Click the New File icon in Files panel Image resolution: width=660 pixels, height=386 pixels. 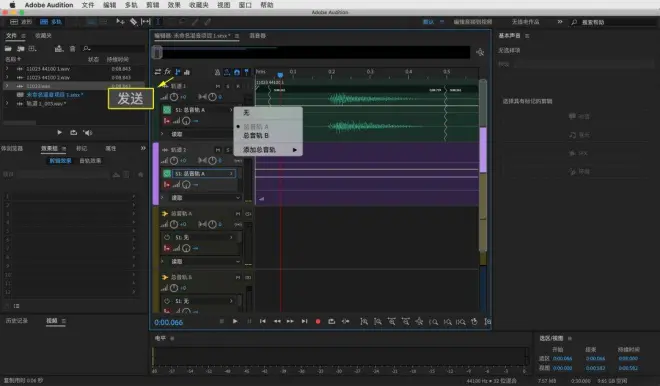[x=32, y=49]
